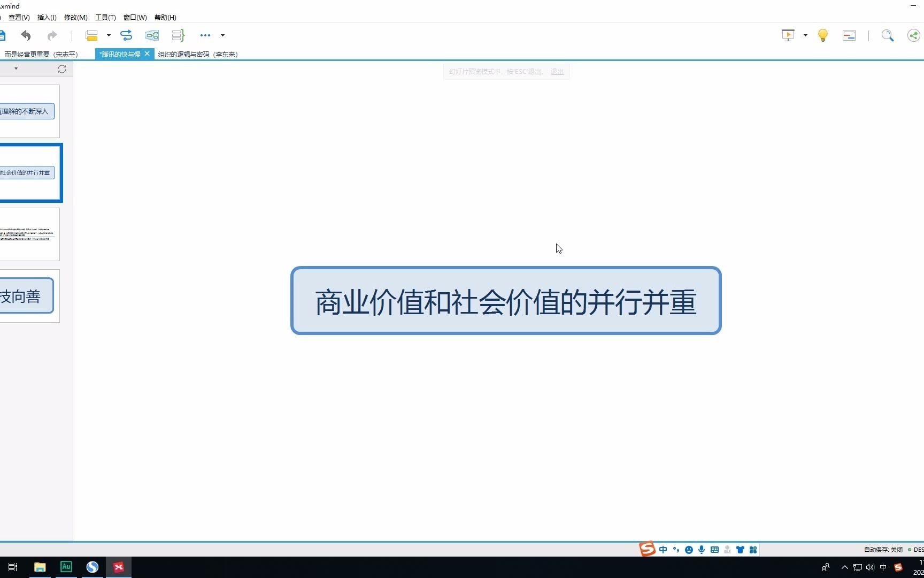Click the share icon
924x578 pixels.
[914, 35]
